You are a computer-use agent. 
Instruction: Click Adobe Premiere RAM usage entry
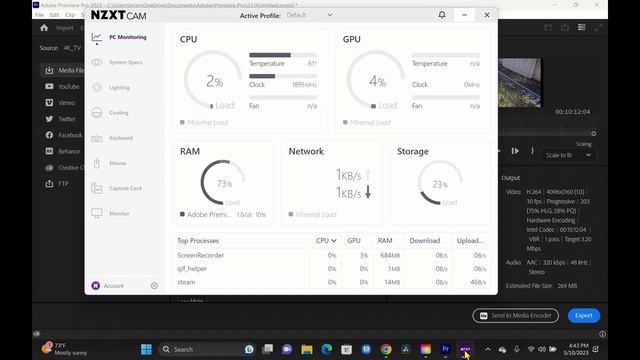pyautogui.click(x=223, y=215)
